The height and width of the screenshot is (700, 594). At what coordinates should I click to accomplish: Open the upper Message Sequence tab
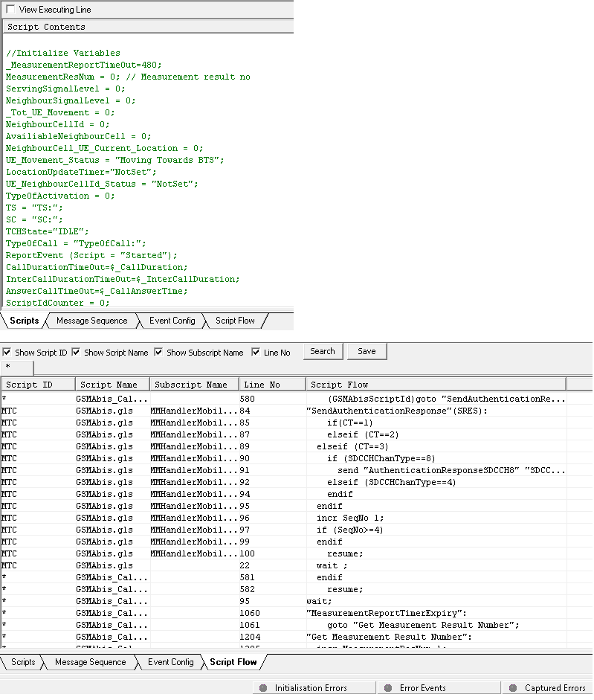(91, 321)
